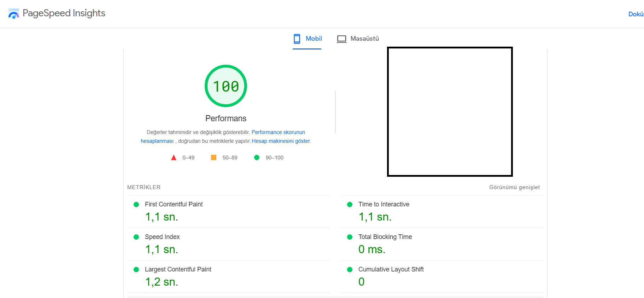Click the '1,1 sn.' Speed Index value
The image size is (644, 298).
162,250
